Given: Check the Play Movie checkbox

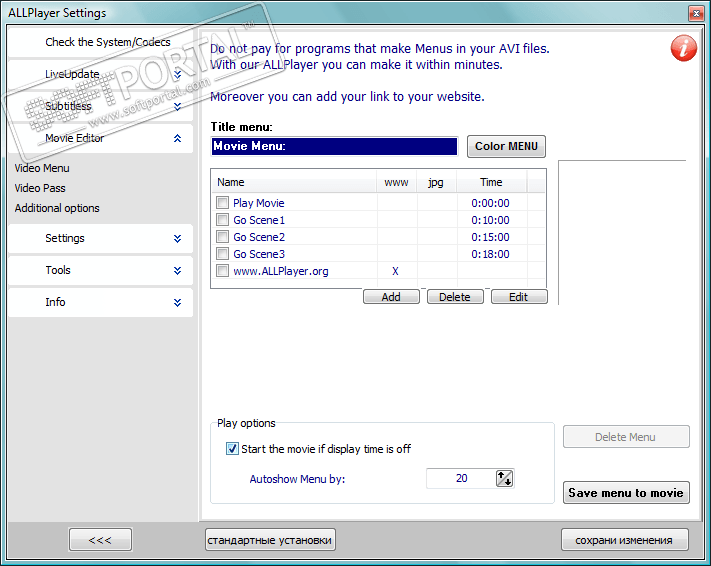Looking at the screenshot, I should 222,202.
